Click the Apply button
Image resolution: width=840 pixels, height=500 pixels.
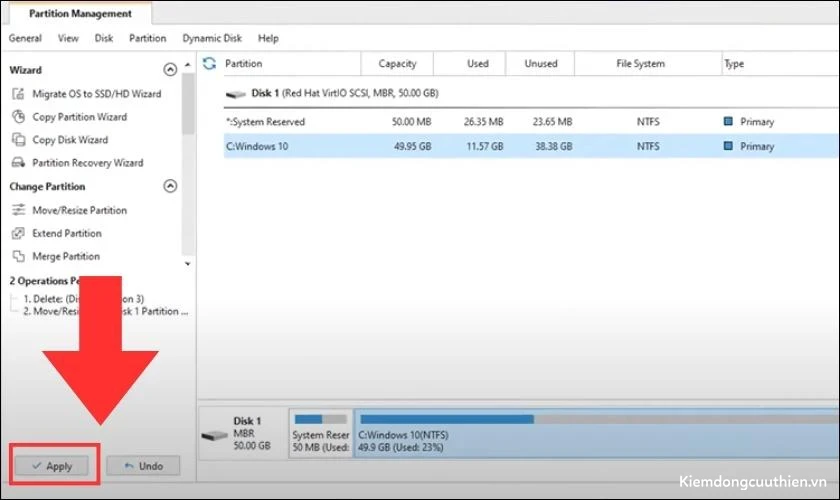click(52, 466)
